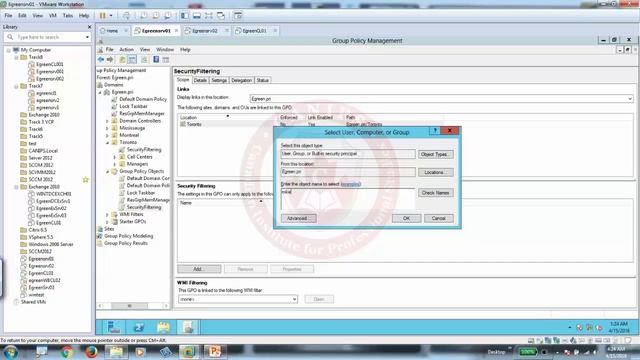Open the Action menu in Group Policy Management

tap(127, 49)
